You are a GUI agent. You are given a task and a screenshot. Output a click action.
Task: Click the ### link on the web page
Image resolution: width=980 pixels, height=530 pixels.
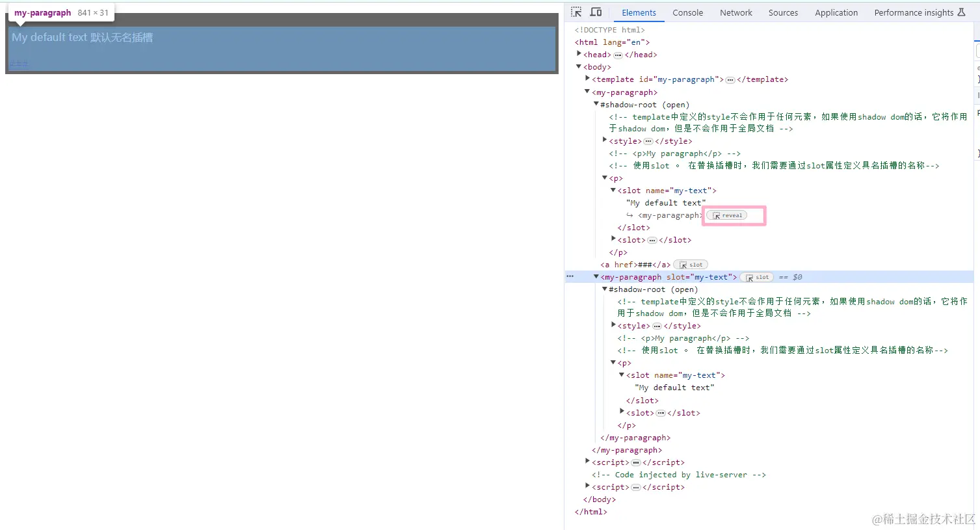pyautogui.click(x=18, y=64)
